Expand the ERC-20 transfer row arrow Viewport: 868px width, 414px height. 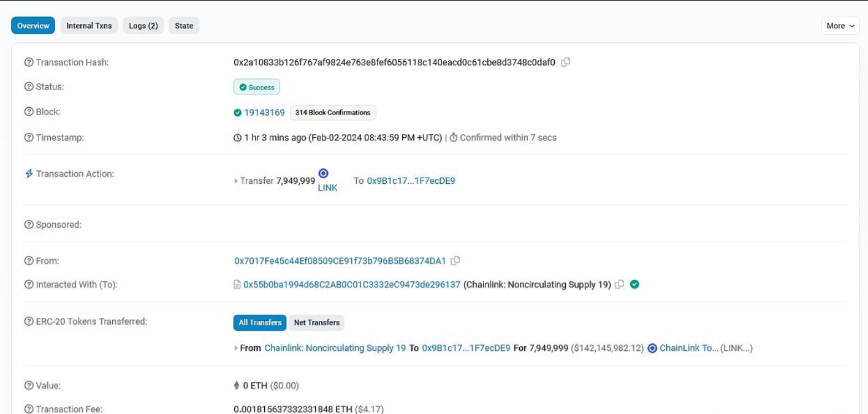pos(236,348)
